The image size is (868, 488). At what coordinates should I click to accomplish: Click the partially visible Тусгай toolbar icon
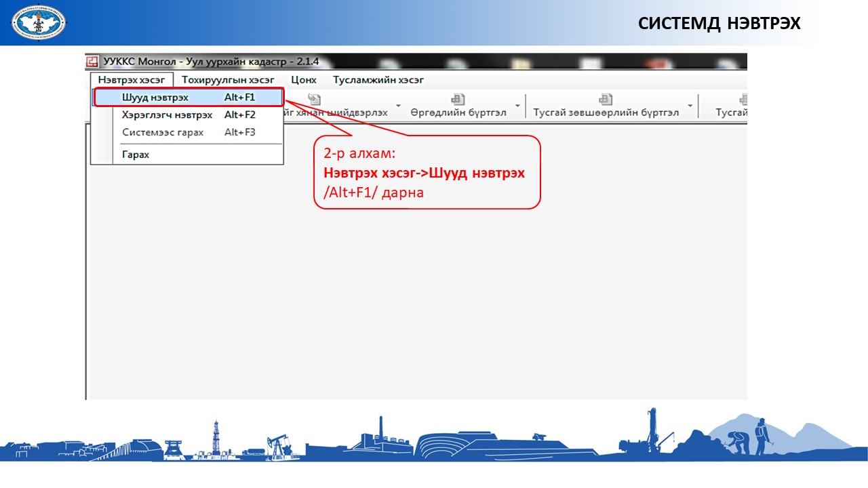click(742, 100)
